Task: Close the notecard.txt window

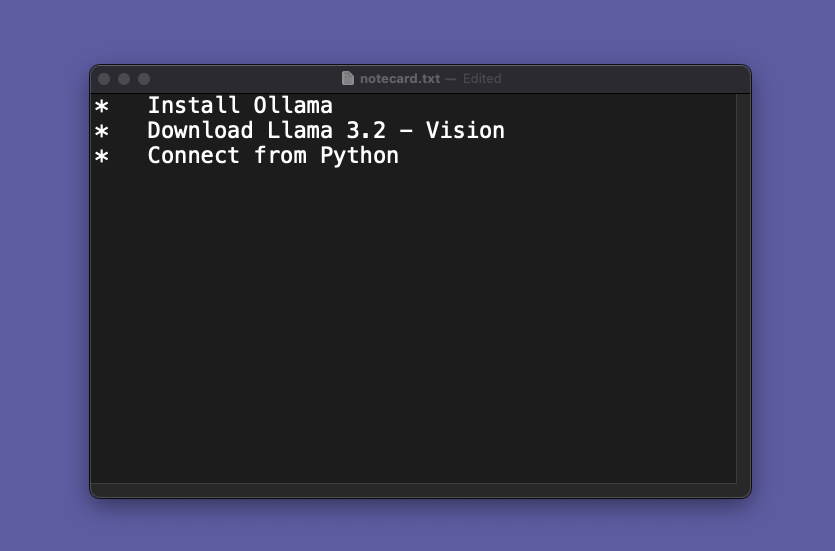Action: point(104,78)
